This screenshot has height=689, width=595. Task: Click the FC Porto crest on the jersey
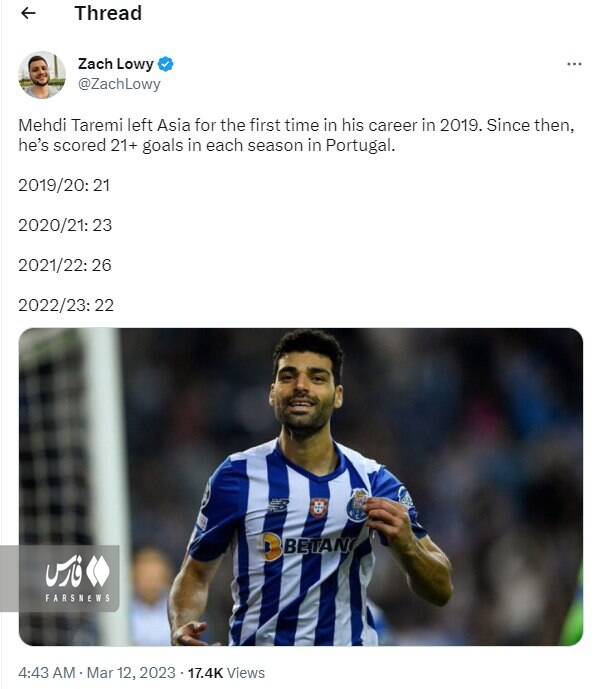click(x=357, y=505)
